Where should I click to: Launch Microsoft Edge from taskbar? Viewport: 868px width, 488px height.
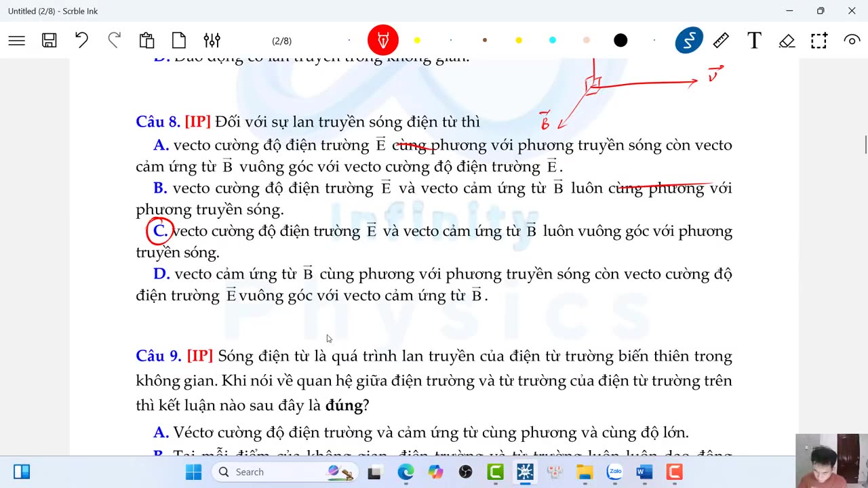point(406,472)
